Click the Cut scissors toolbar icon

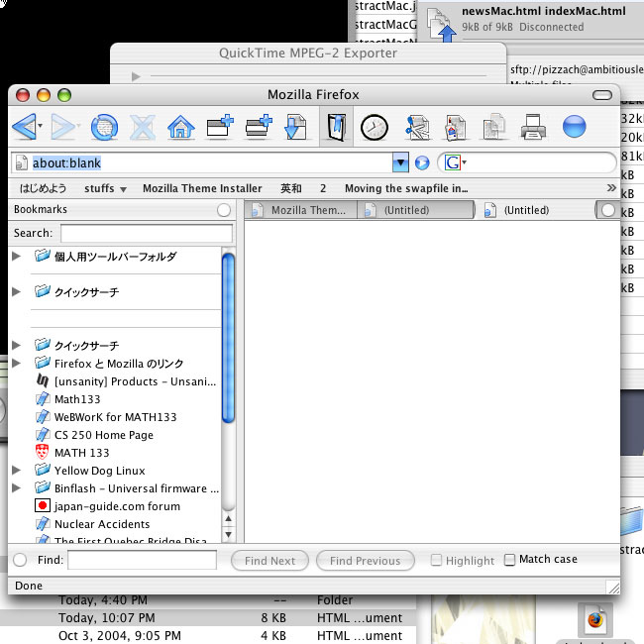coord(417,128)
